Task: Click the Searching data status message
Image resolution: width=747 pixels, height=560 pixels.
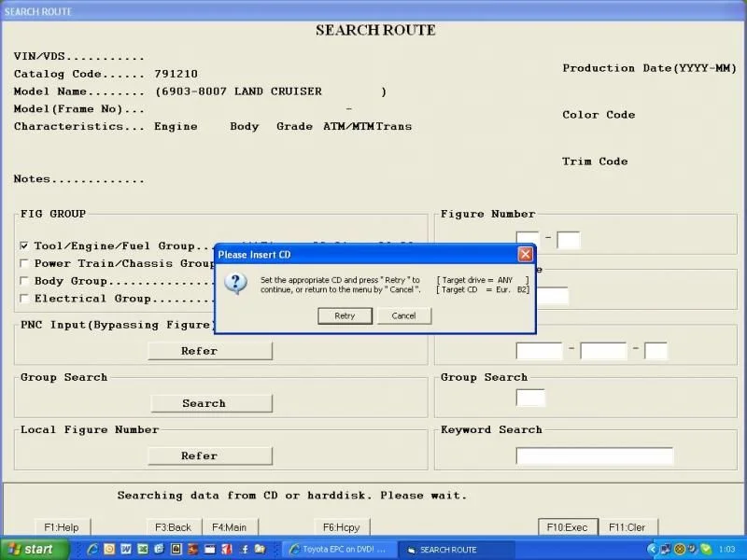Action: click(x=292, y=496)
